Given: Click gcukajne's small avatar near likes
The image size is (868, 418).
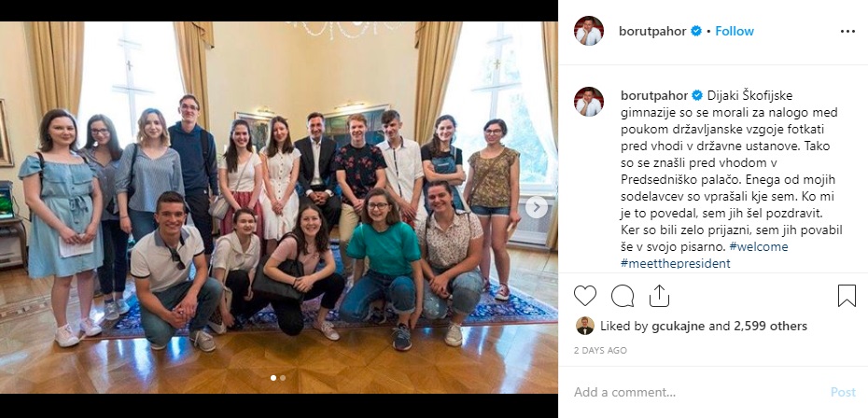Looking at the screenshot, I should pyautogui.click(x=584, y=326).
